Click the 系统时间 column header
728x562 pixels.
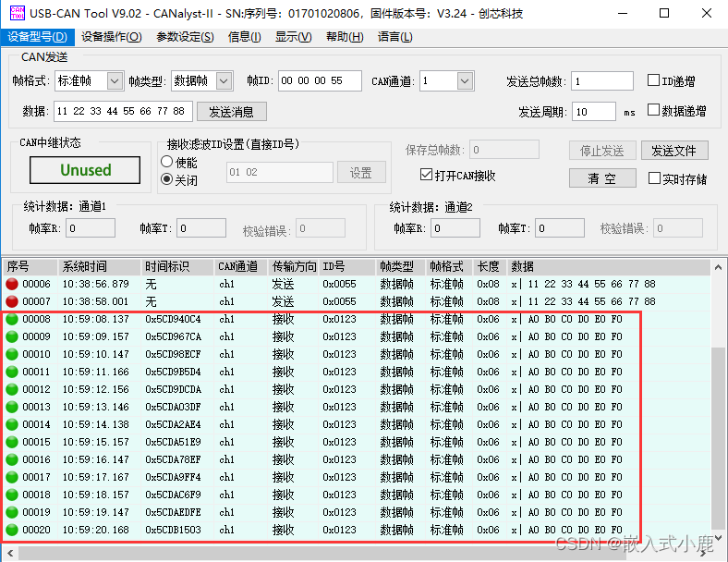(x=99, y=266)
